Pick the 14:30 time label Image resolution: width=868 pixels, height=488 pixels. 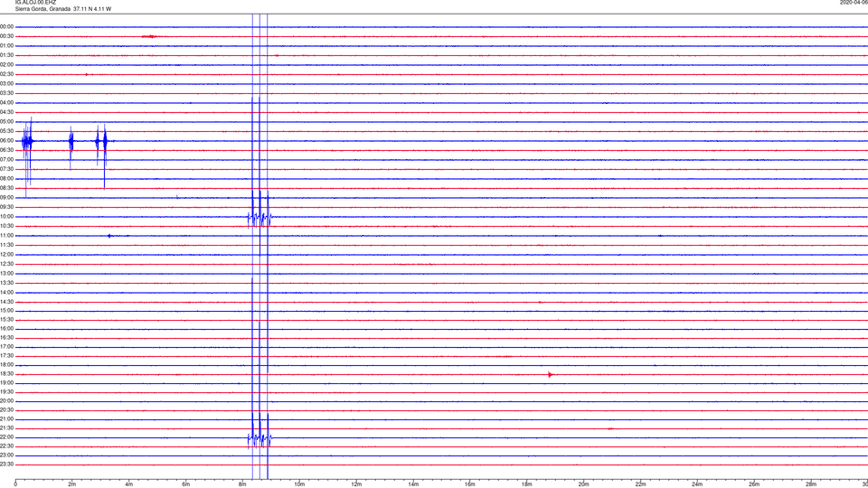click(x=6, y=302)
